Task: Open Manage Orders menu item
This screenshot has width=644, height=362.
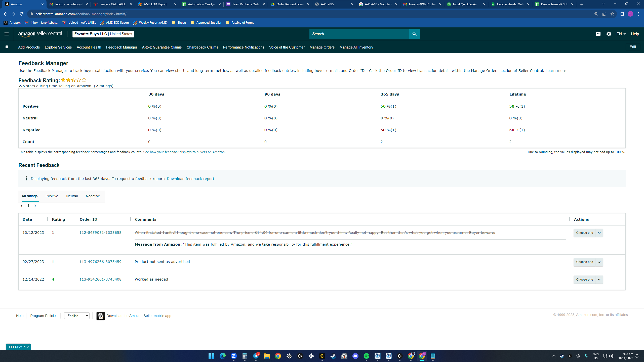Action: coord(322,47)
